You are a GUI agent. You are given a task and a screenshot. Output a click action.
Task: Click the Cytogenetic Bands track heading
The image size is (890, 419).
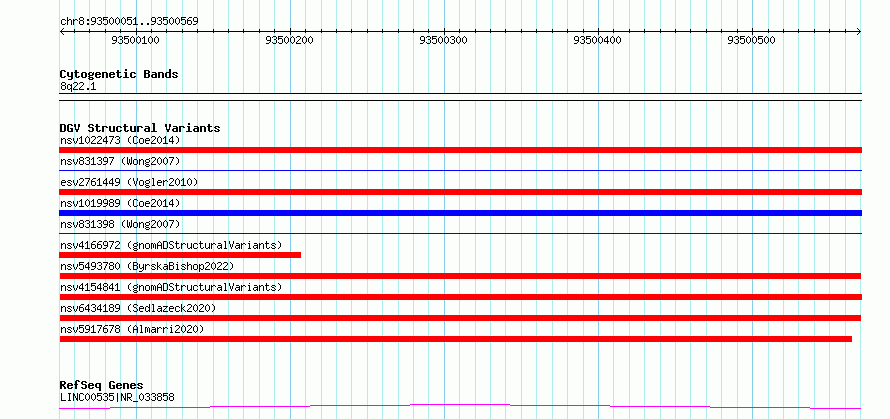pos(119,74)
